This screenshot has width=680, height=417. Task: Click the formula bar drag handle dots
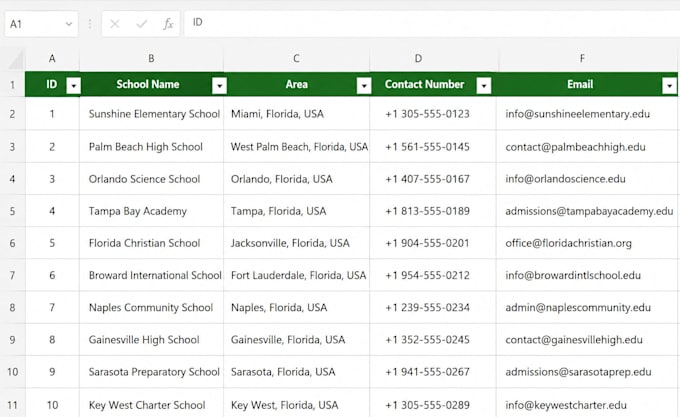click(90, 24)
